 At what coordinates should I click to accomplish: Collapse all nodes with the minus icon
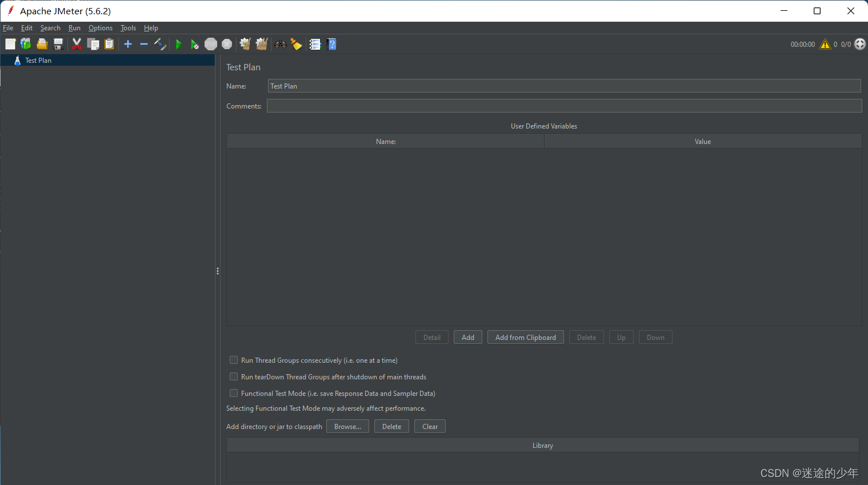[144, 44]
